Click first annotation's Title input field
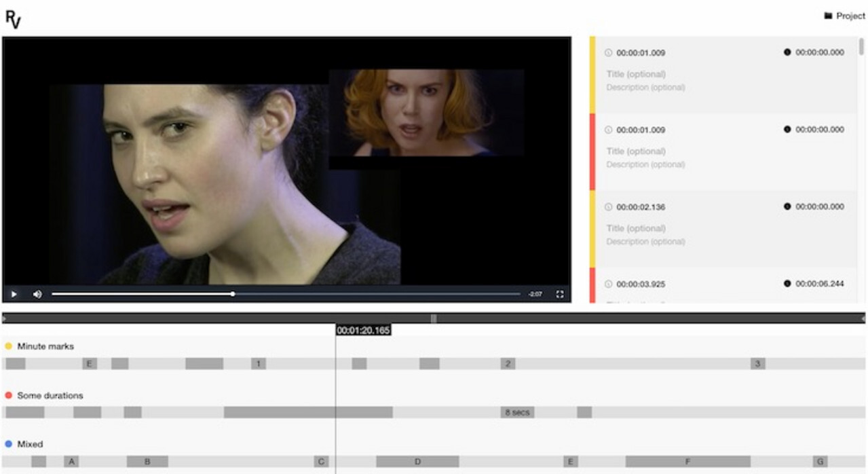868x474 pixels. [x=636, y=74]
